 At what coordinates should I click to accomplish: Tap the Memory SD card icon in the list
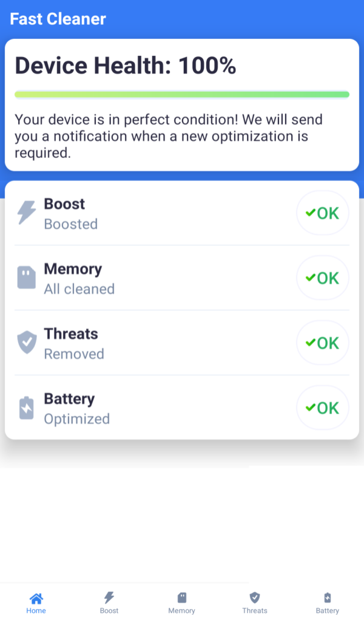27,278
